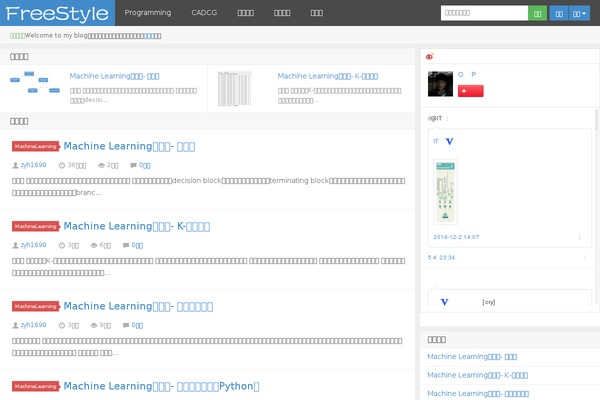Image resolution: width=600 pixels, height=400 pixels.
Task: Click comment icon in post with 9 views
Action: click(x=126, y=325)
